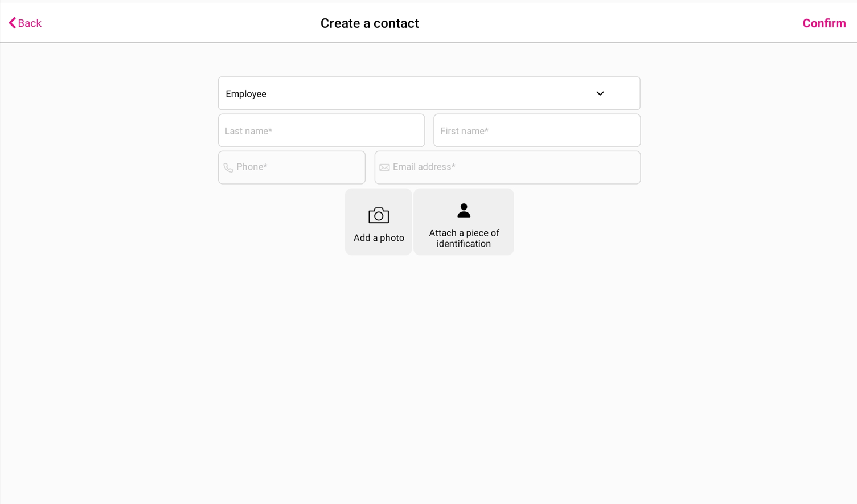The image size is (857, 504).
Task: Focus the First name input field
Action: pos(537,130)
